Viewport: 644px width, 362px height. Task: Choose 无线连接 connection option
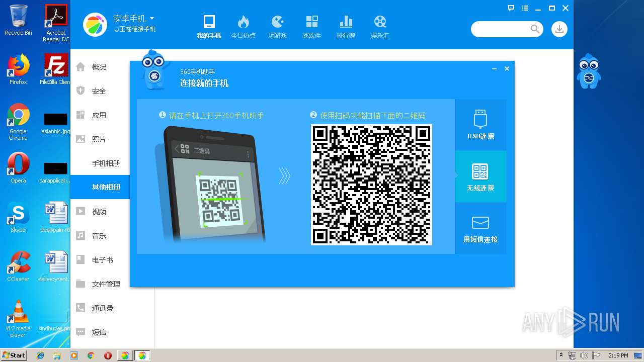point(480,176)
